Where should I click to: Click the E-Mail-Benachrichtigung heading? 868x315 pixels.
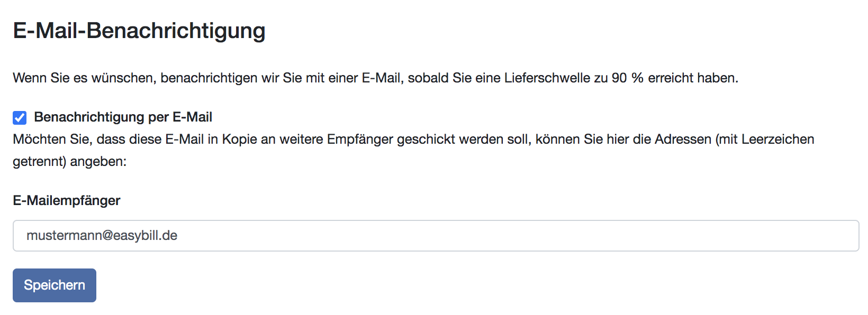coord(139,31)
